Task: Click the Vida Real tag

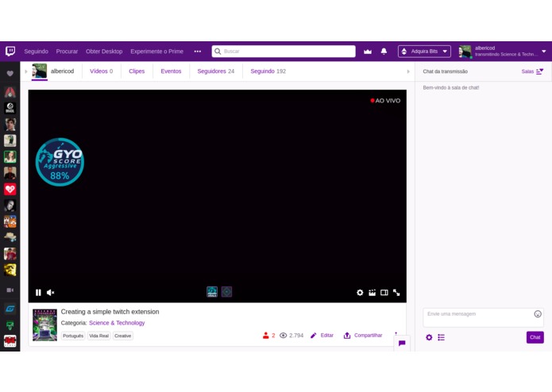Action: 99,336
